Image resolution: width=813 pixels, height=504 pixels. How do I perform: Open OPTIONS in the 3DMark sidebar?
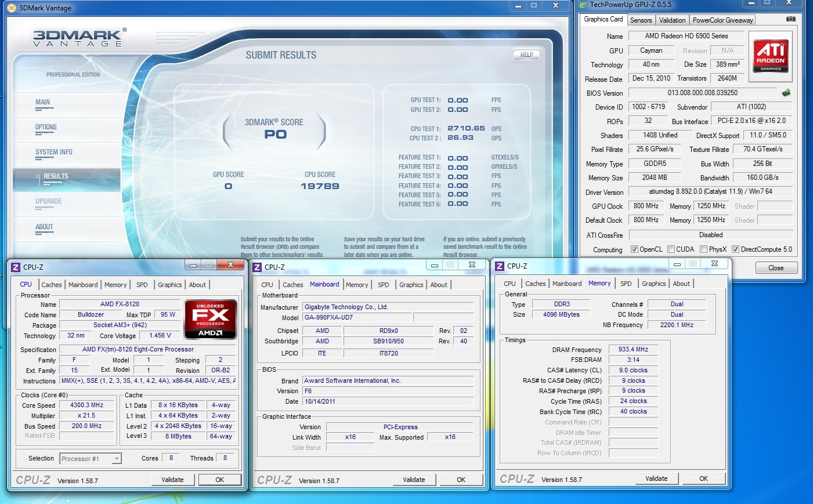[x=46, y=127]
